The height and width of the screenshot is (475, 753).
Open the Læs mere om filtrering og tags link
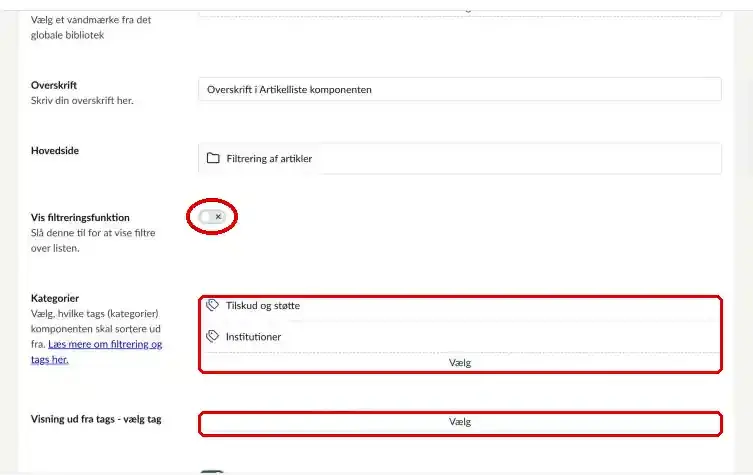[97, 352]
